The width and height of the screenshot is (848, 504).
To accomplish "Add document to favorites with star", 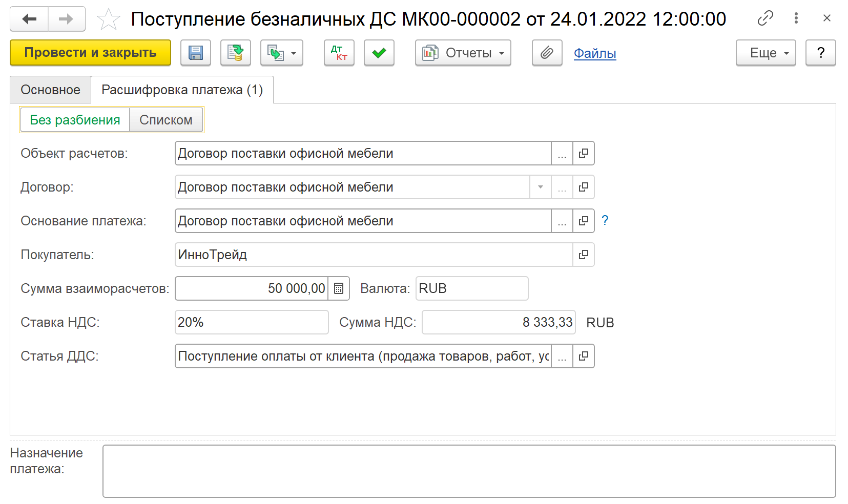I will pos(108,19).
